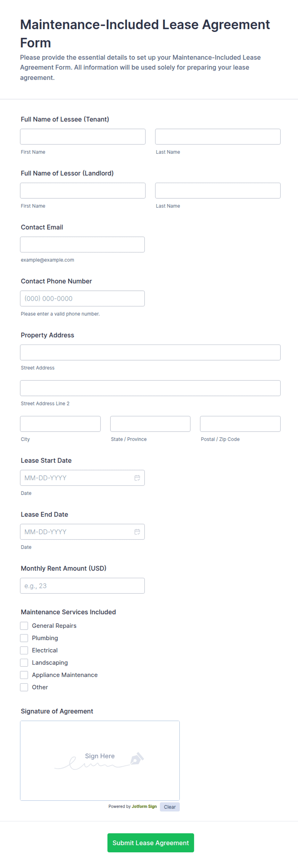Click the pen icon in signature box
298x868 pixels.
(x=137, y=758)
